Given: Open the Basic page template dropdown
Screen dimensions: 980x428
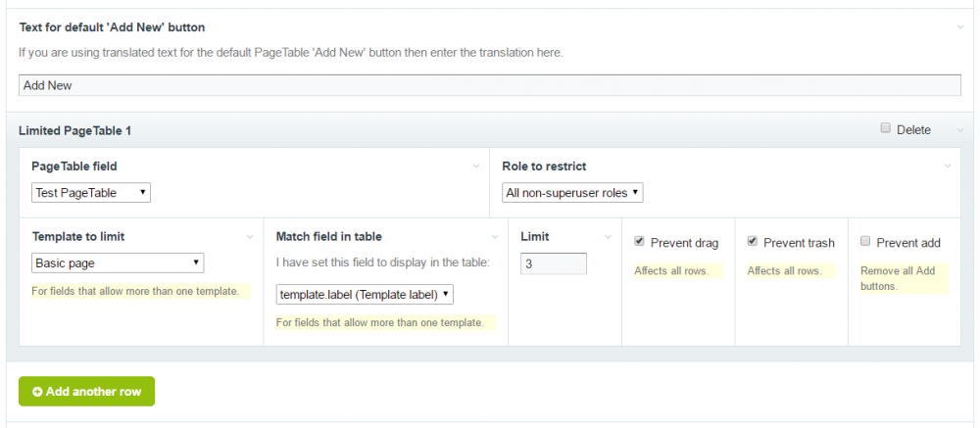Looking at the screenshot, I should click(x=118, y=262).
